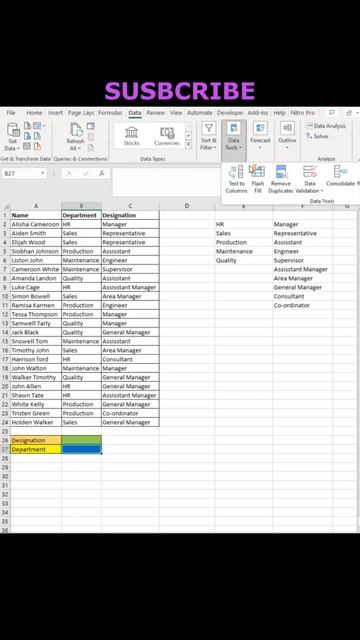
Task: Open the Comments icon at top right
Action: (332, 113)
